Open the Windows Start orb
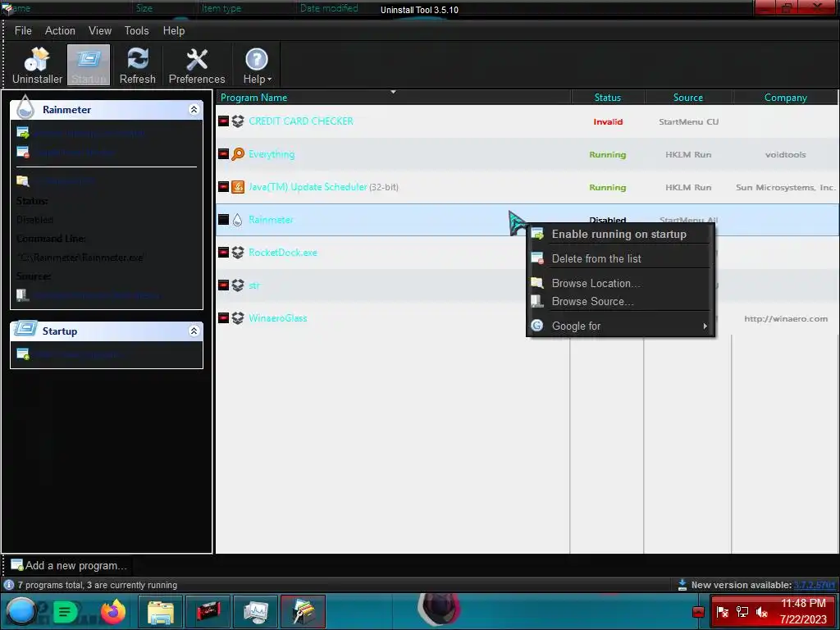The height and width of the screenshot is (630, 840). [21, 610]
